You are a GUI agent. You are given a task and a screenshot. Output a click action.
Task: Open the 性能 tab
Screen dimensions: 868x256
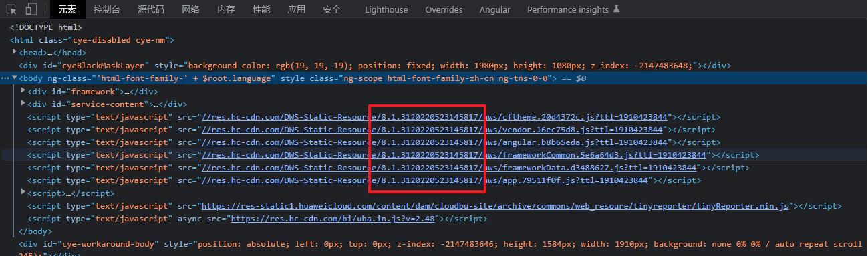261,9
